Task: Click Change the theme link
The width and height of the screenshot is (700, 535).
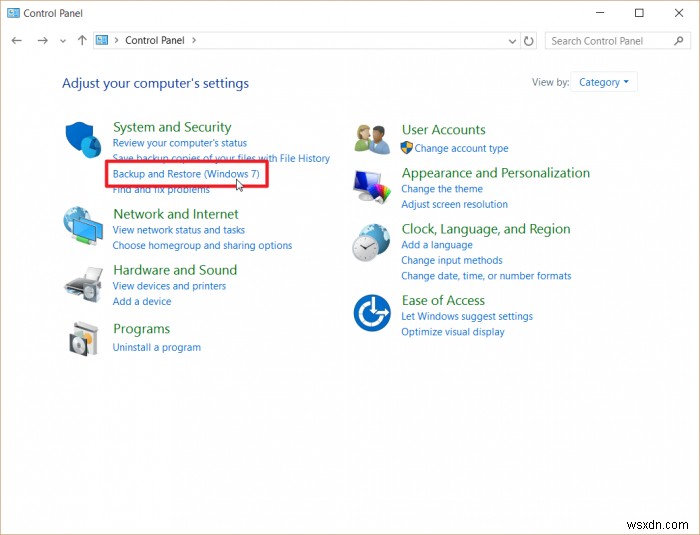Action: (442, 189)
